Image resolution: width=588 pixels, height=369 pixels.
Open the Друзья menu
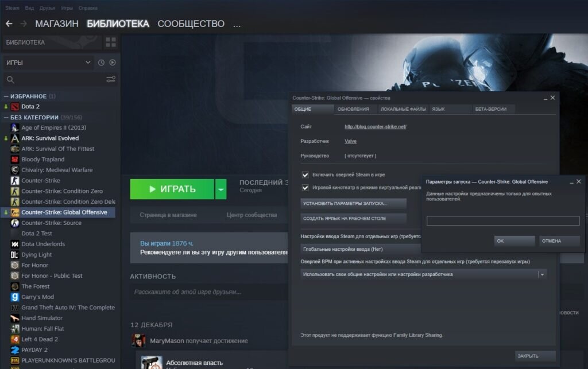pos(47,8)
